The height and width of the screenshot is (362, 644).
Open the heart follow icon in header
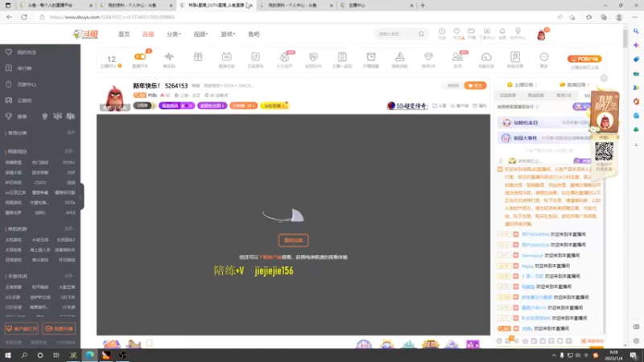click(456, 31)
